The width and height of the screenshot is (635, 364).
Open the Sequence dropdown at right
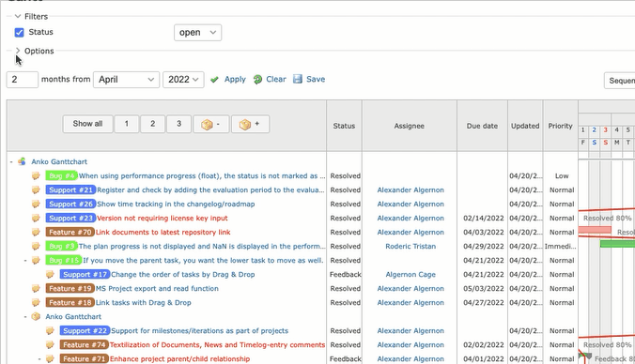click(620, 81)
